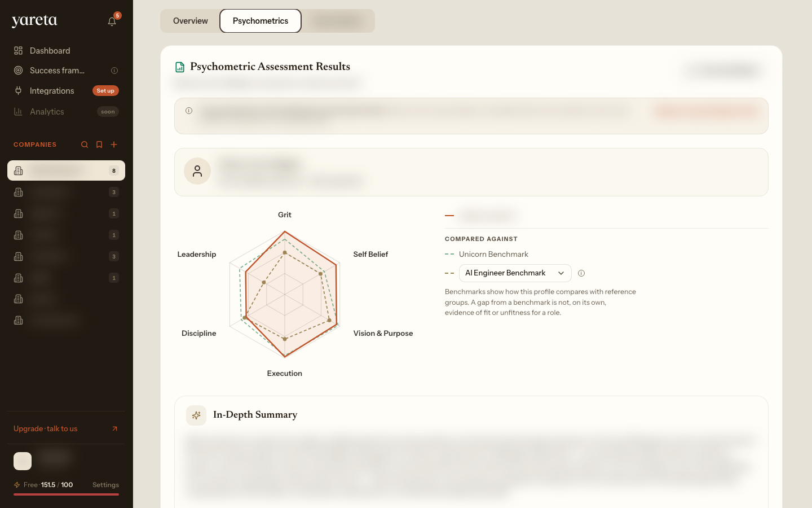Open bookmarked companies icon
The width and height of the screenshot is (812, 508).
coord(99,144)
